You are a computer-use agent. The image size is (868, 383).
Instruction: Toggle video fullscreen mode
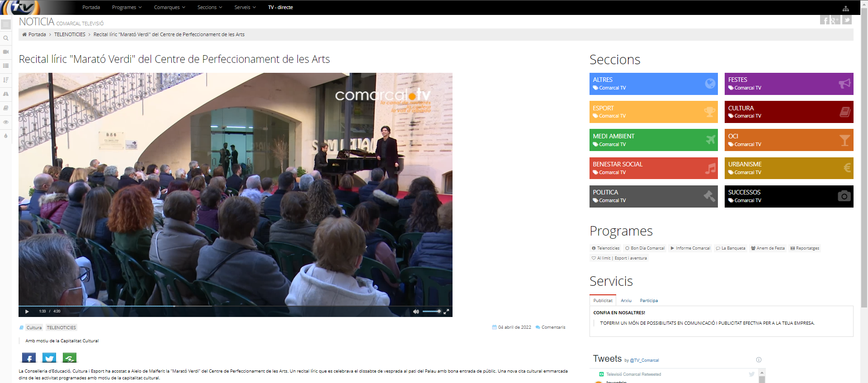point(446,311)
